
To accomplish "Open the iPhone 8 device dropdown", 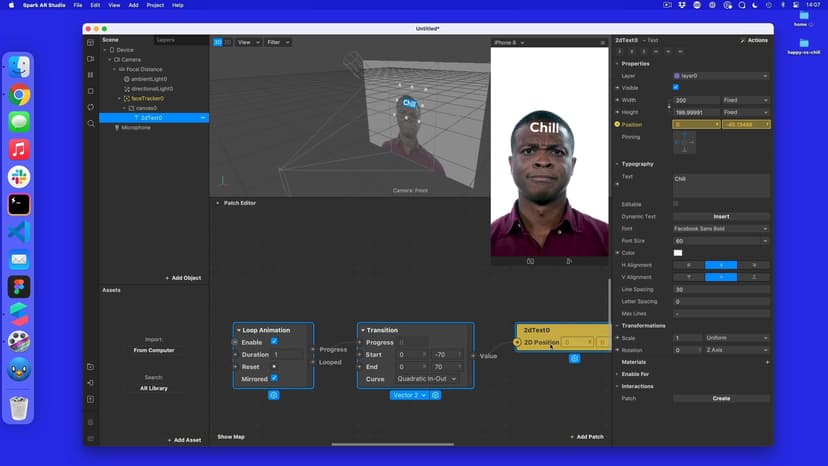I will 509,43.
